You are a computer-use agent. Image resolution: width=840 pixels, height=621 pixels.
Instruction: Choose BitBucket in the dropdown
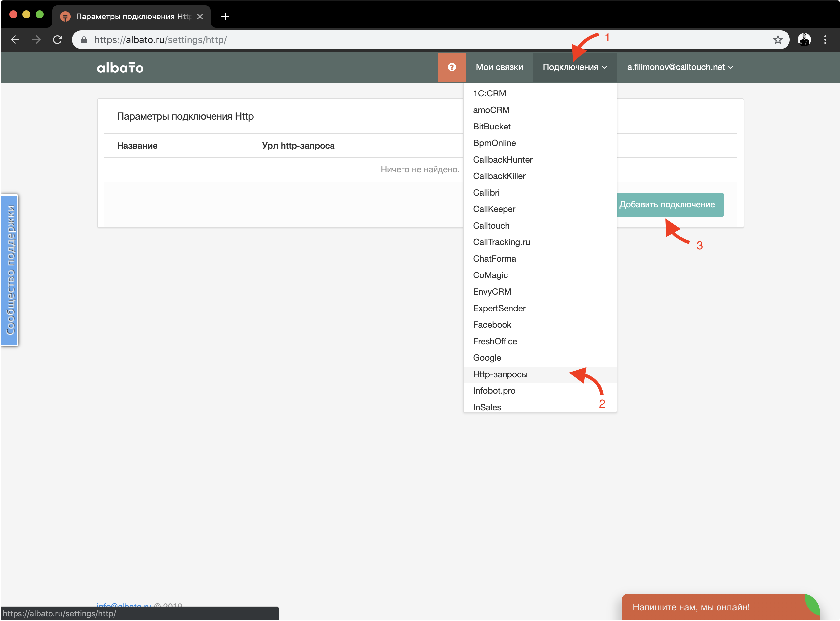tap(540, 127)
